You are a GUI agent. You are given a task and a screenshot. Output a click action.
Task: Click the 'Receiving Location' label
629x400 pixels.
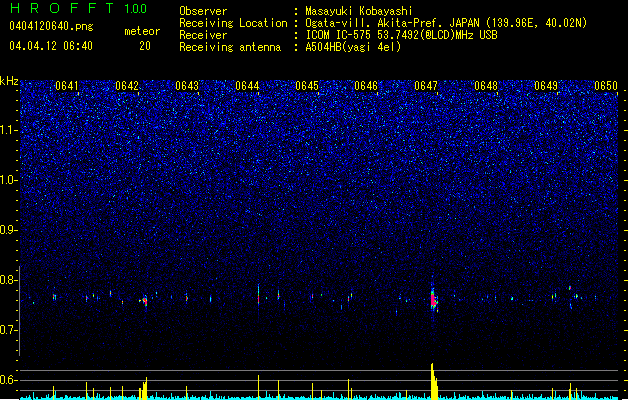(x=233, y=23)
